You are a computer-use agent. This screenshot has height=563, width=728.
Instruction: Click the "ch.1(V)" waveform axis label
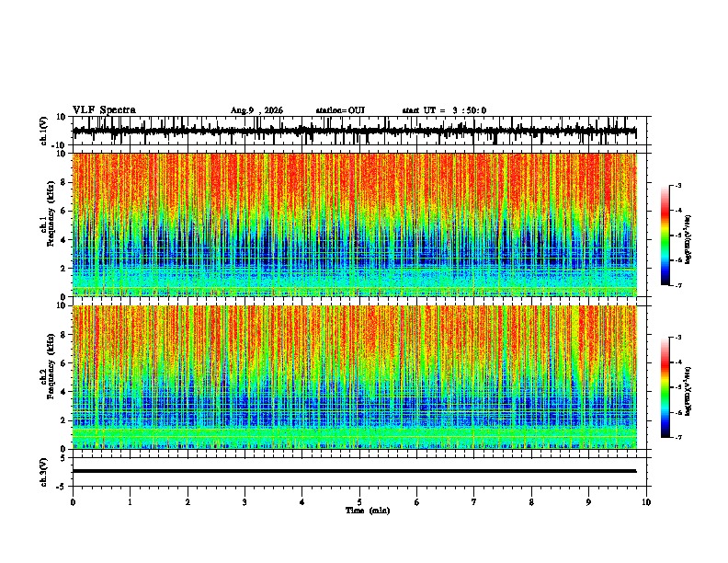pos(44,131)
